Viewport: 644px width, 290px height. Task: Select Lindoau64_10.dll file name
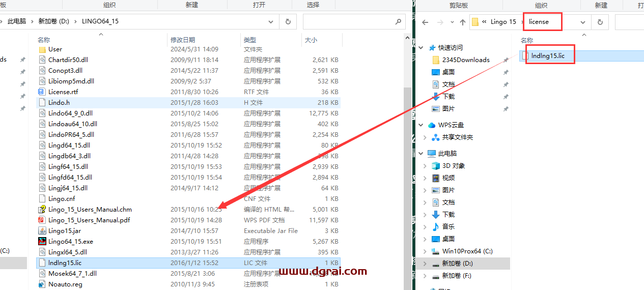pos(73,124)
